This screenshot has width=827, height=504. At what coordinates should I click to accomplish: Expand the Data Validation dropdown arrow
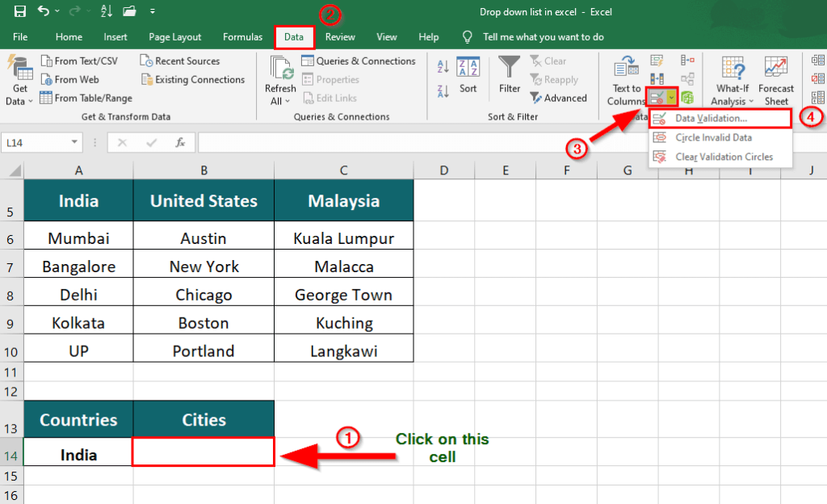[669, 97]
